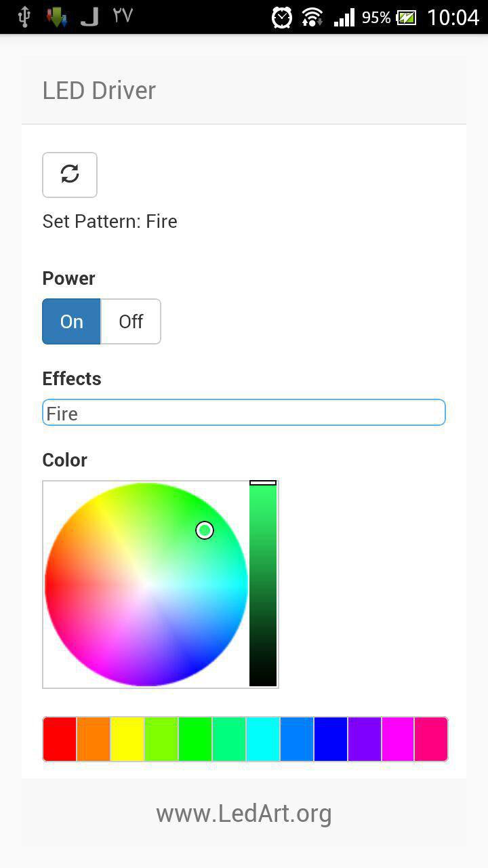Tap the Wi-Fi status icon
488x868 pixels.
[x=312, y=17]
